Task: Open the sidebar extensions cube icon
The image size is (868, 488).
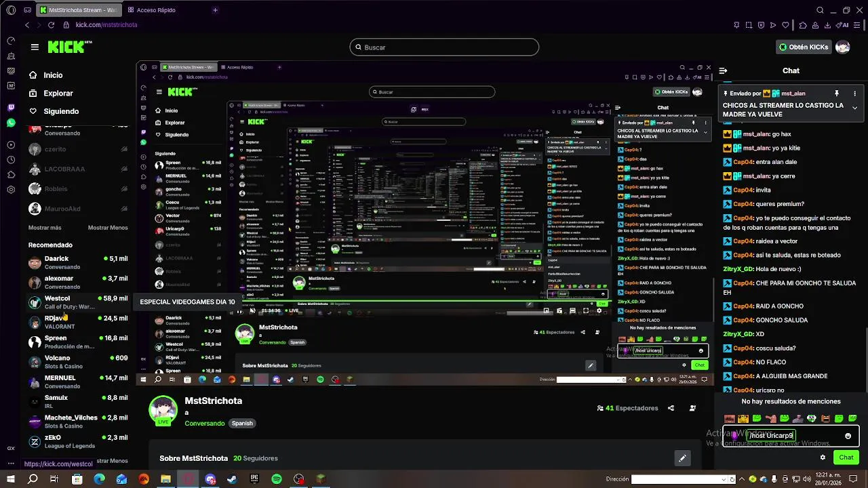Action: coord(11,175)
